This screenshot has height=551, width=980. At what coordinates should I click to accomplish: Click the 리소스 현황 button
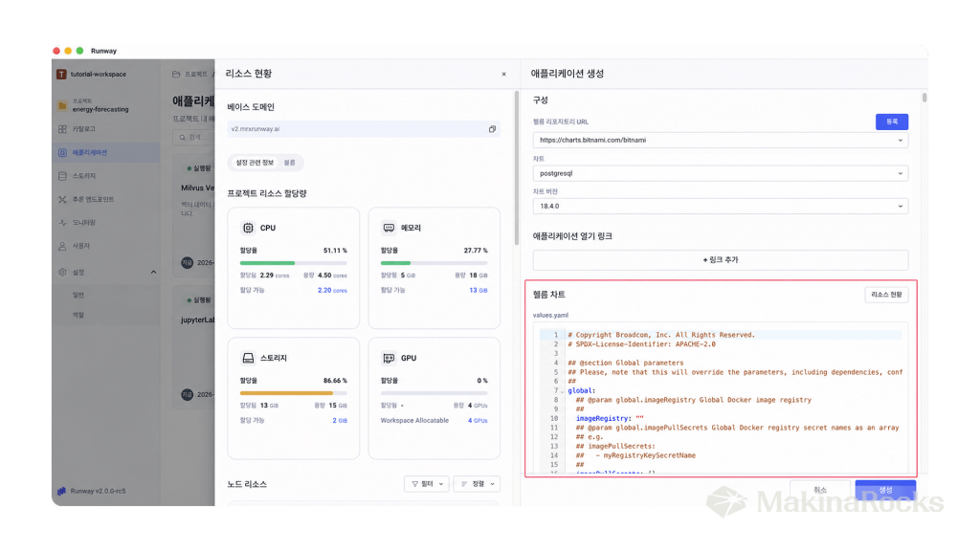tap(886, 295)
